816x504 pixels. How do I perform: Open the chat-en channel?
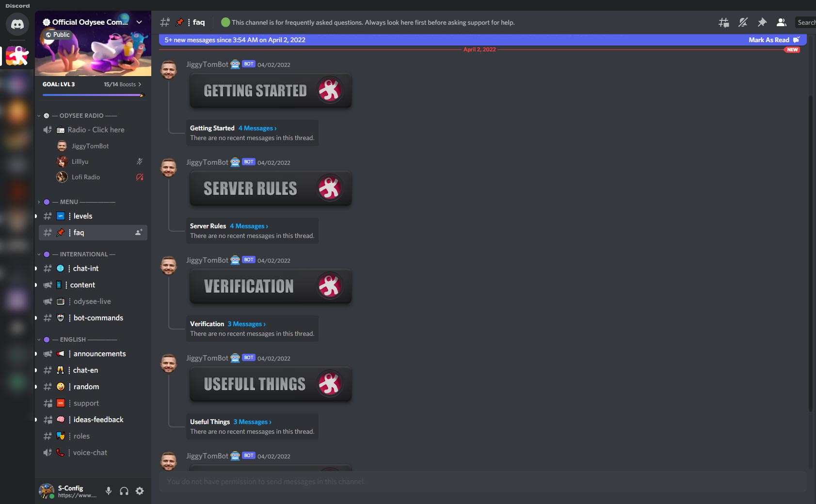click(x=93, y=370)
